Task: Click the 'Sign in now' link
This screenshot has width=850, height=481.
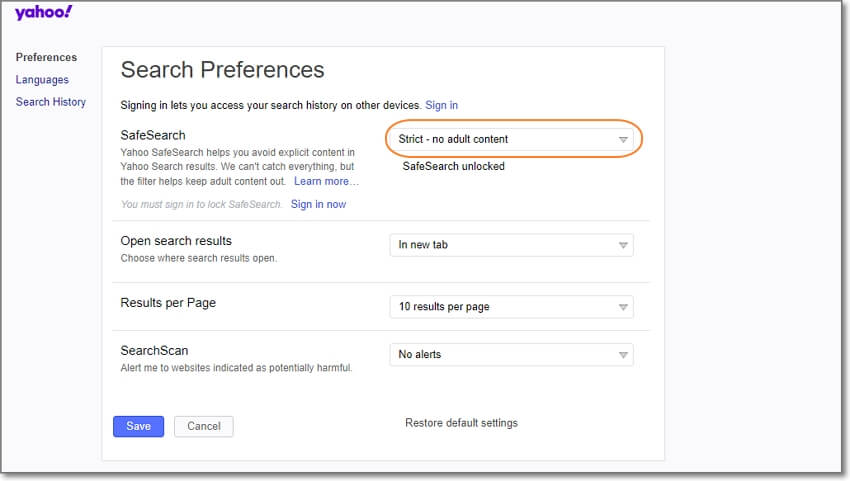Action: 318,204
